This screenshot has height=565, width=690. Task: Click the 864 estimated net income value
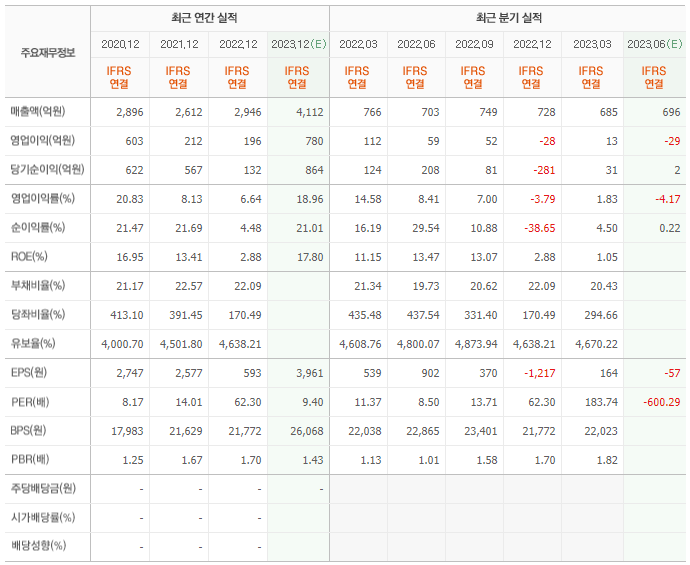coord(314,170)
